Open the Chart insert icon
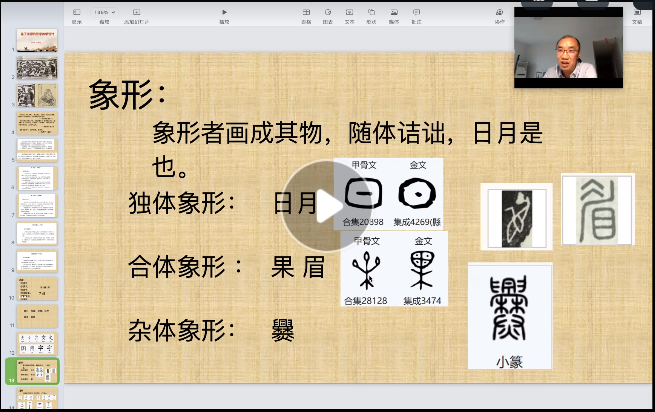The width and height of the screenshot is (655, 412). point(327,14)
